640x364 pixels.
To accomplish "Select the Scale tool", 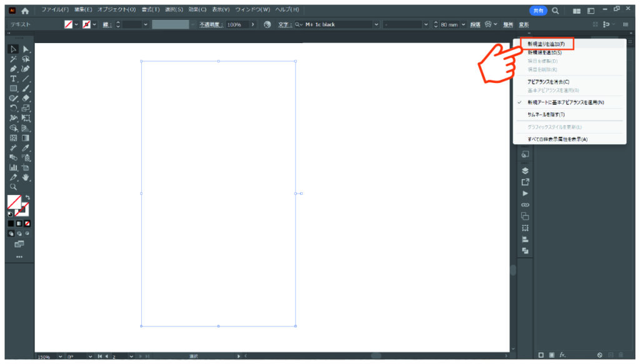I will pos(26,108).
